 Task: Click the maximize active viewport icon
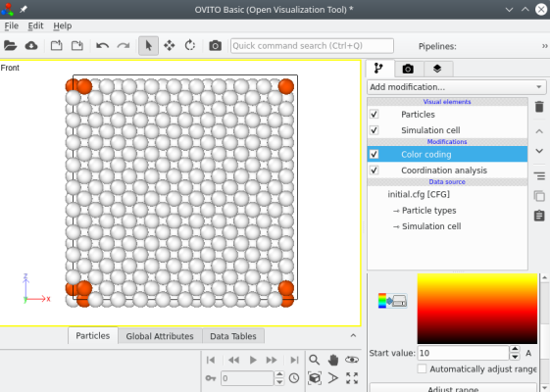pyautogui.click(x=352, y=378)
